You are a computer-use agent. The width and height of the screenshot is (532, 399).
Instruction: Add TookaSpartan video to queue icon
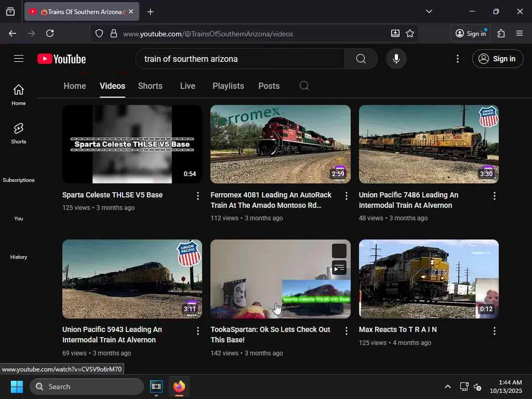point(339,268)
